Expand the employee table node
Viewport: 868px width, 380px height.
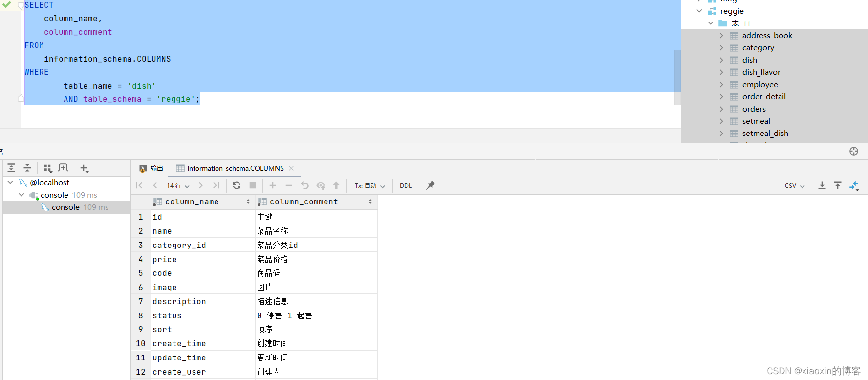pos(721,84)
